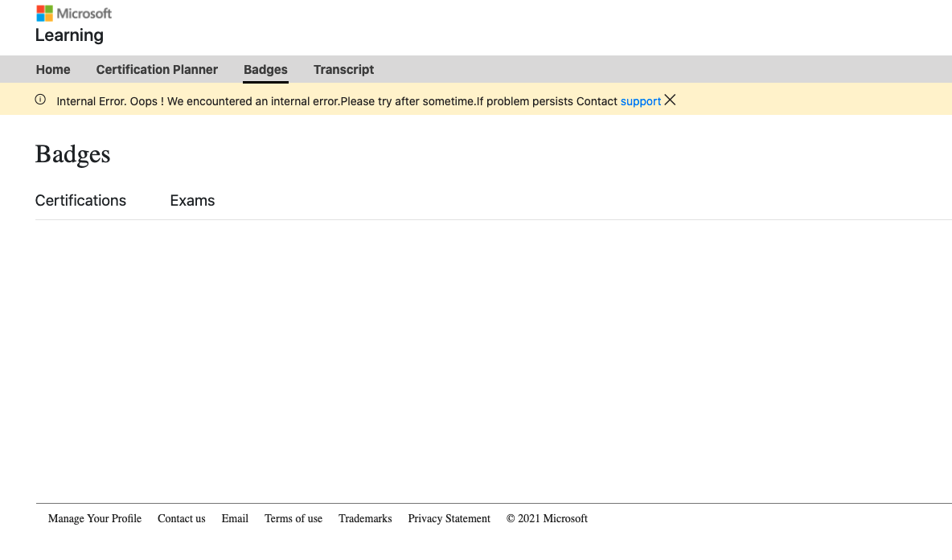Viewport: 952px width, 560px height.
Task: Open Manage Your Profile link
Action: 95,519
